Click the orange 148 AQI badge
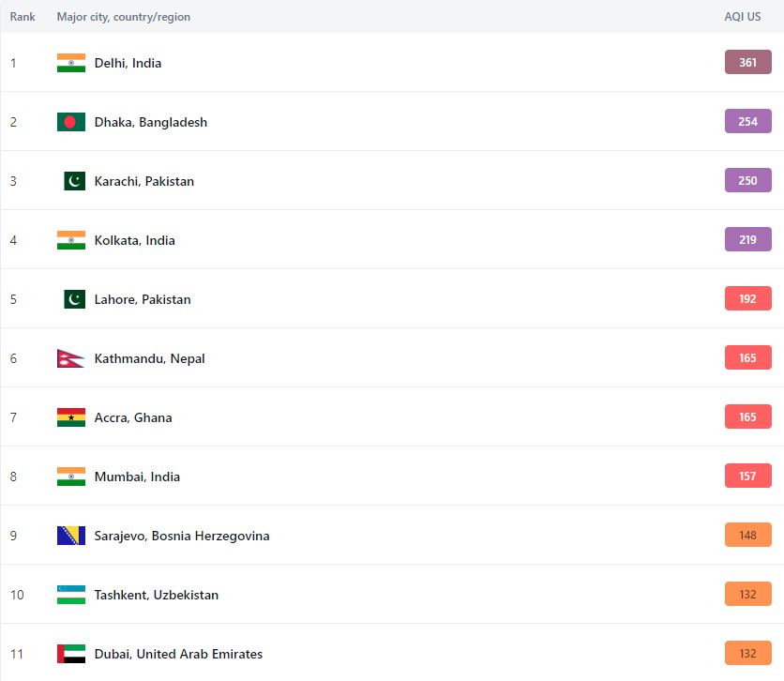 tap(747, 536)
